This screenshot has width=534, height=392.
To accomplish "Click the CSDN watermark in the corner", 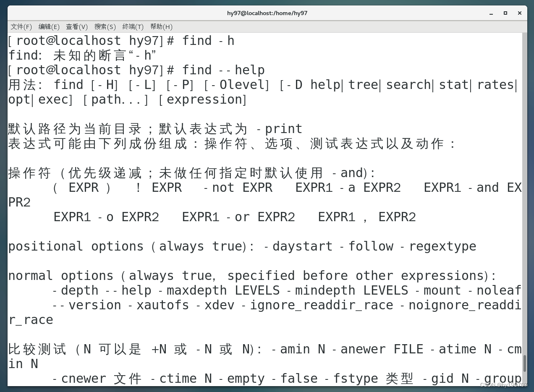I will point(504,385).
